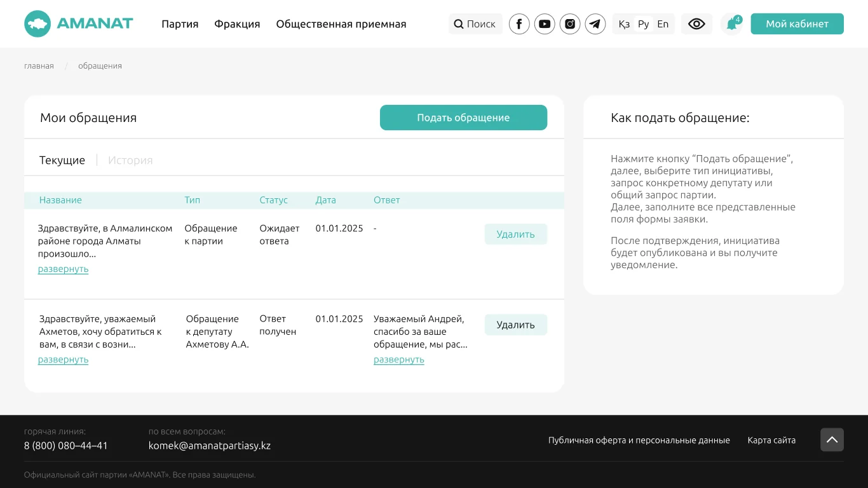Delete the appeal addressed to Ахметов
Image resolution: width=868 pixels, height=488 pixels.
(515, 325)
